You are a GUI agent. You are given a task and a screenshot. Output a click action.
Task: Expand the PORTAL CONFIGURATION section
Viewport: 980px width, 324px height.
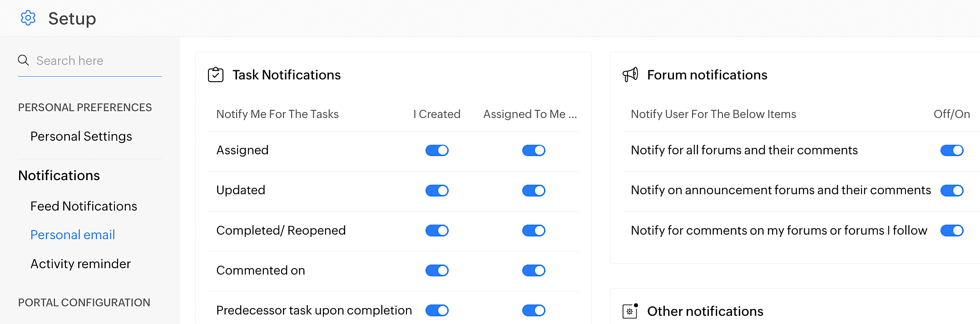coord(84,302)
